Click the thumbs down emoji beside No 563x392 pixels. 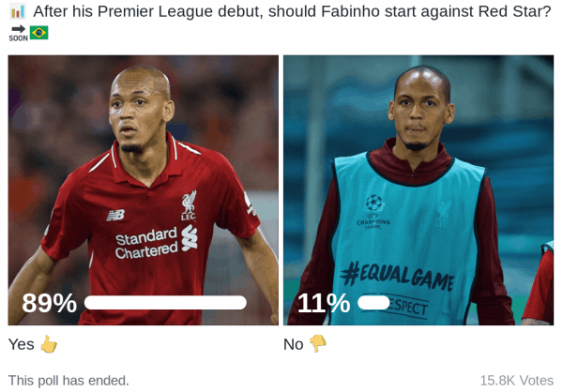tap(318, 343)
